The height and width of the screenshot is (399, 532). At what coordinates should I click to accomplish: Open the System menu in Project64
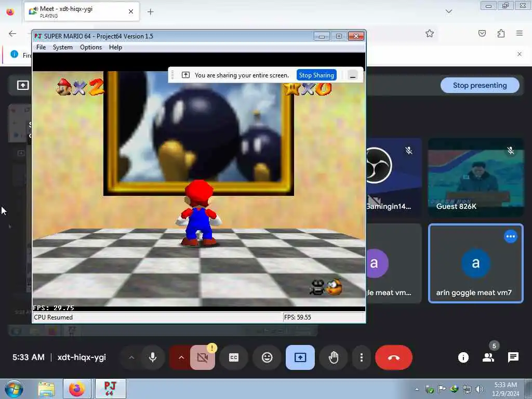pos(63,47)
